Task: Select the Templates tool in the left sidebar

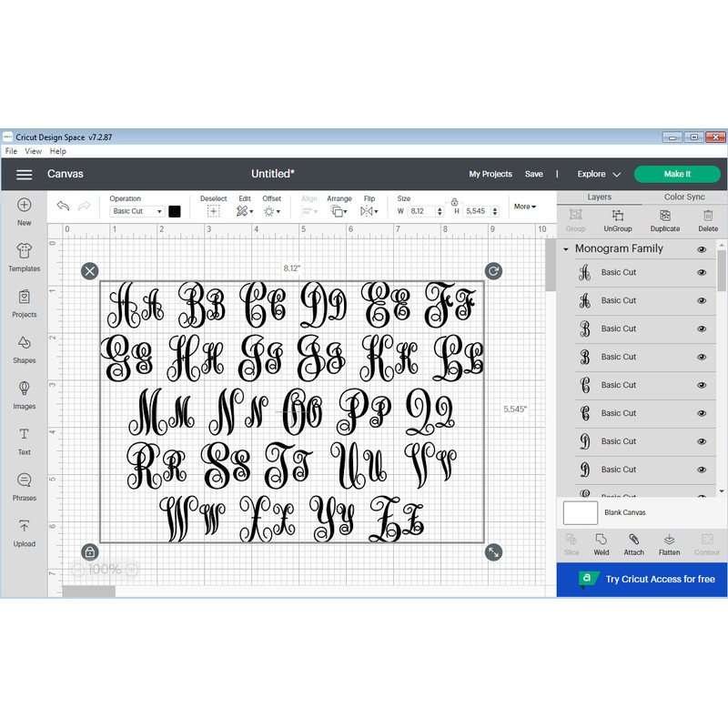Action: [x=24, y=256]
